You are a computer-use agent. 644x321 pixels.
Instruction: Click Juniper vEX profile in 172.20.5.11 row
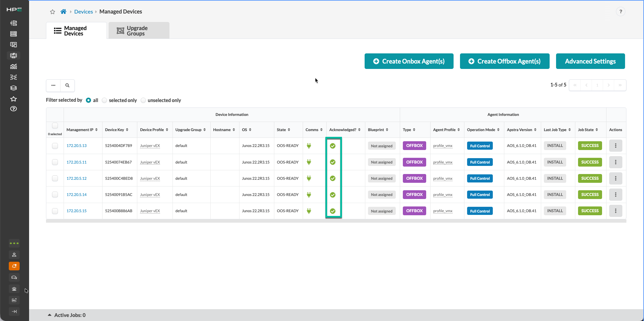point(150,162)
